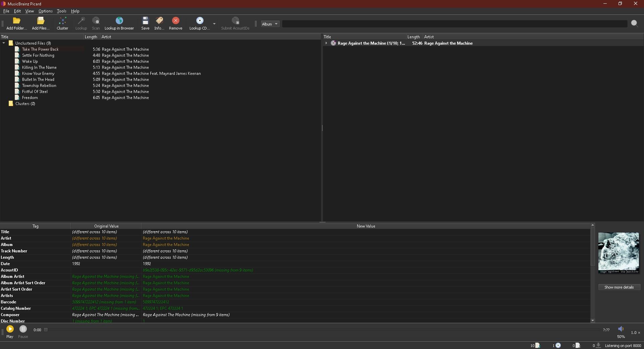644x349 pixels.
Task: Select the Killing In The Name track
Action: pos(39,67)
